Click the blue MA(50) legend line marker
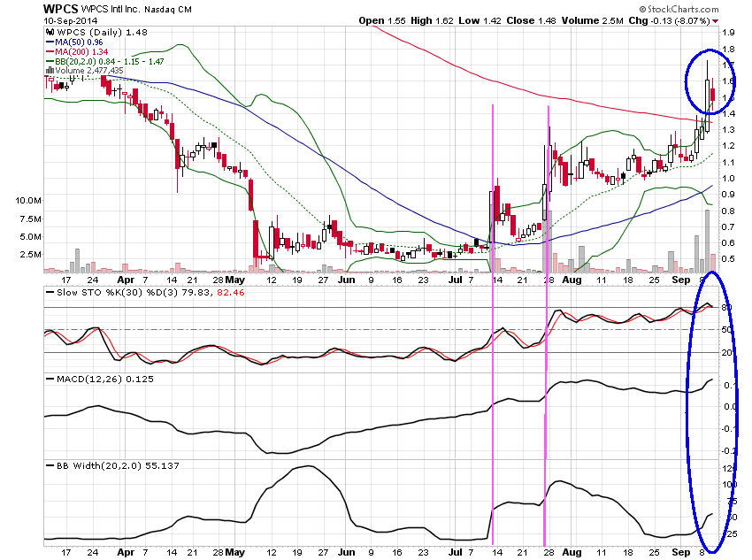 click(50, 42)
